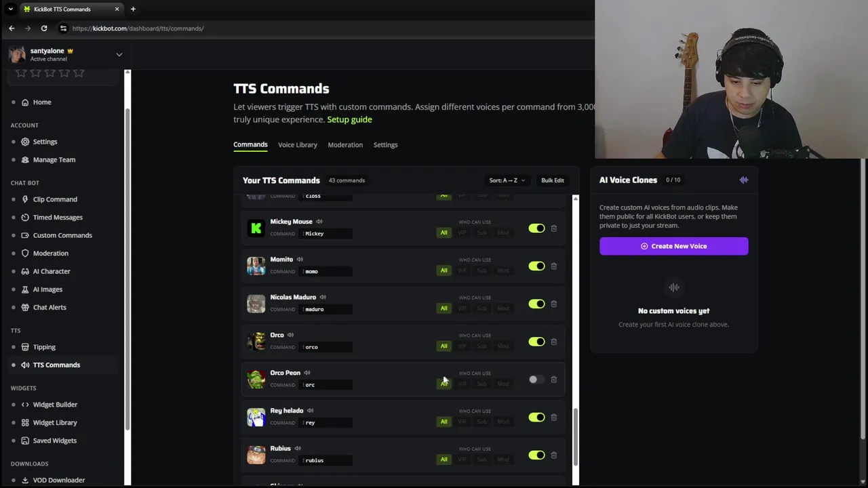Click the on/off toggle in the Orco Peon row
The height and width of the screenshot is (488, 868).
pos(536,380)
